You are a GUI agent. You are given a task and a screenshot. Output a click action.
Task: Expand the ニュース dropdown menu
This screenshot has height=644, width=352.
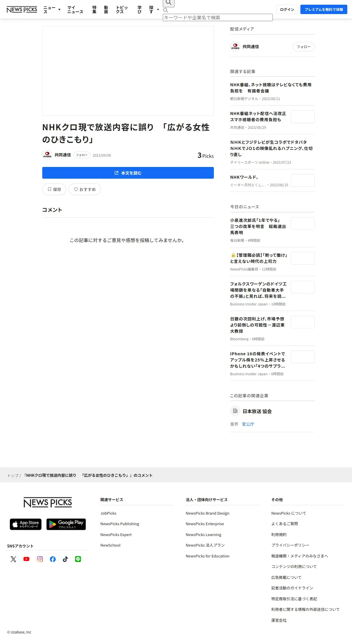coord(52,10)
